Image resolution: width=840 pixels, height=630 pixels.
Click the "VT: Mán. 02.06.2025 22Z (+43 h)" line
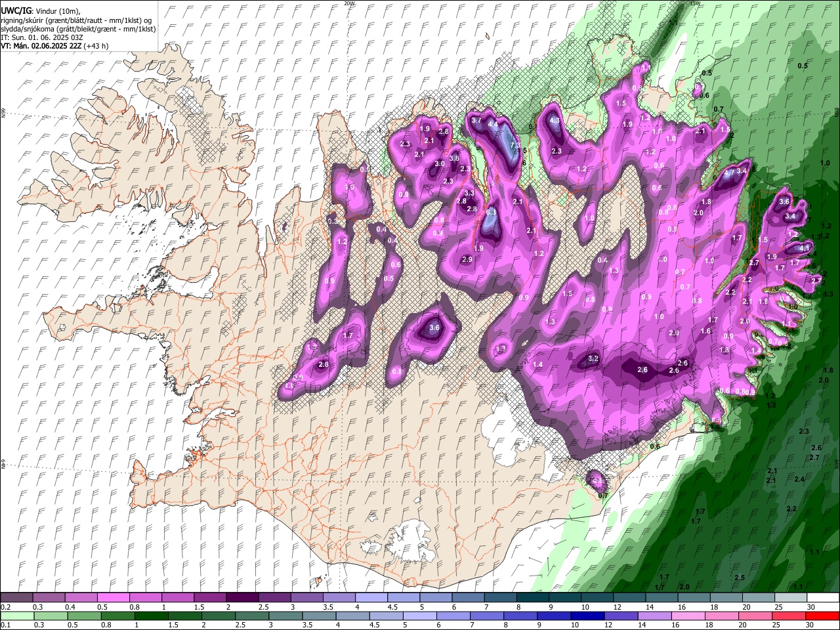tap(55, 46)
